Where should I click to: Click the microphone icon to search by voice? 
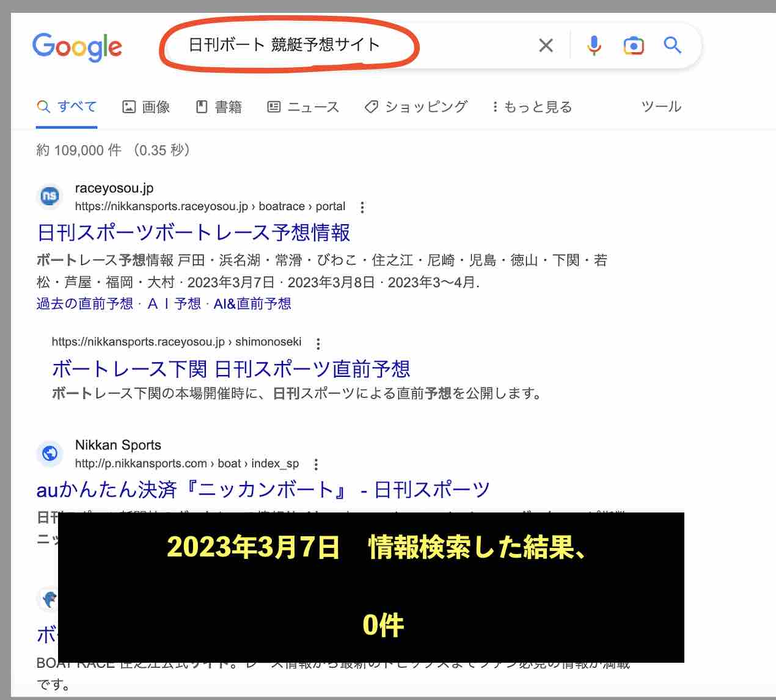point(592,45)
